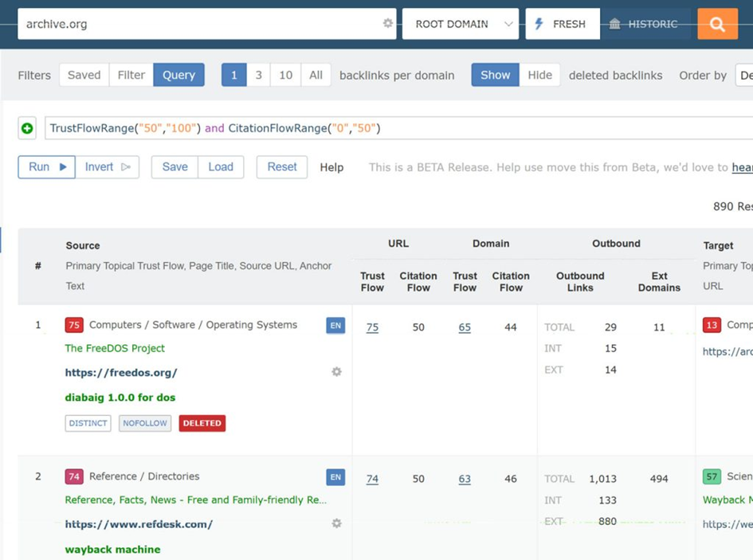The height and width of the screenshot is (560, 753).
Task: Click gear icon beside freedos.org row
Action: click(336, 372)
